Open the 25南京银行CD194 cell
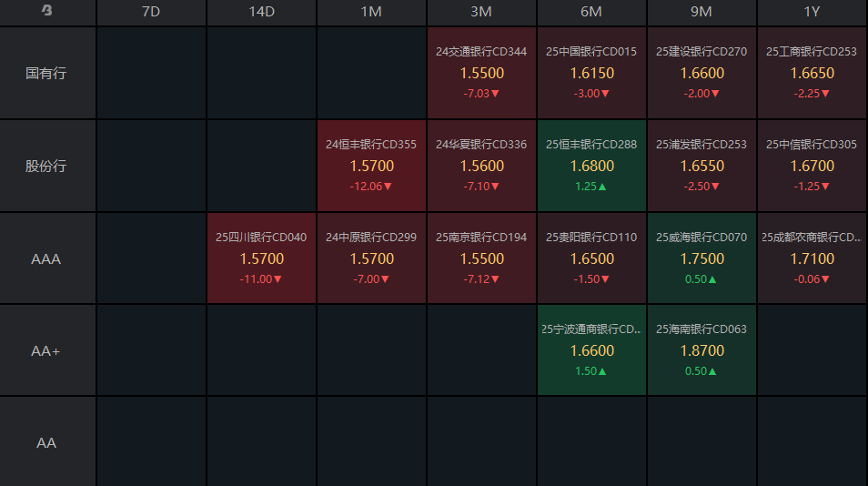Screen dimensions: 868x486 [x=481, y=258]
